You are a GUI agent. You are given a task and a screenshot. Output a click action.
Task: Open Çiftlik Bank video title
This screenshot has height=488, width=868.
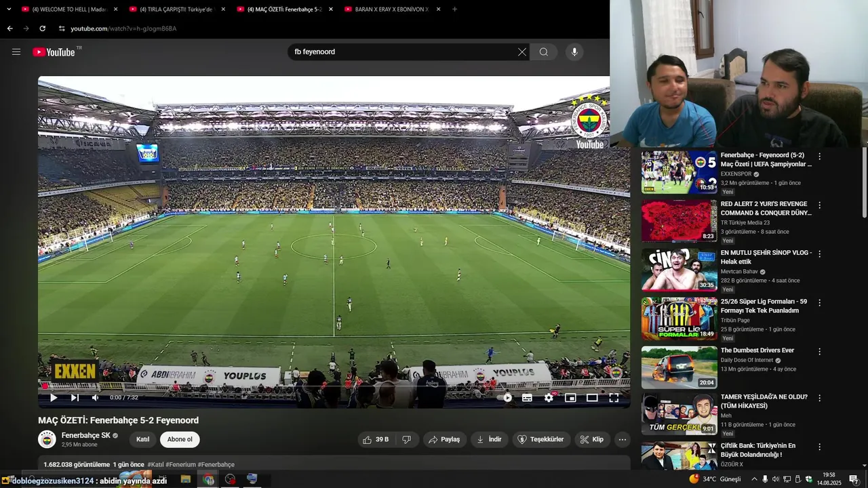758,450
